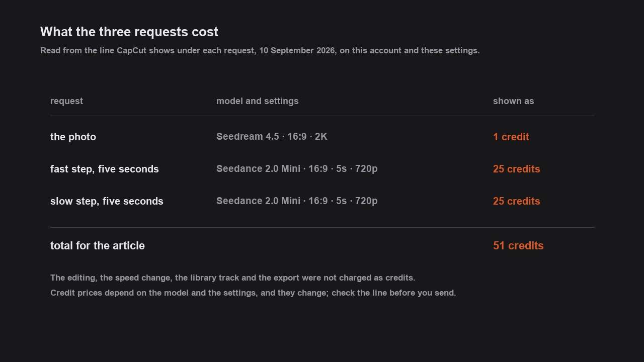This screenshot has height=362, width=644.
Task: Click the heading "What the three requests cost"
Action: 129,32
